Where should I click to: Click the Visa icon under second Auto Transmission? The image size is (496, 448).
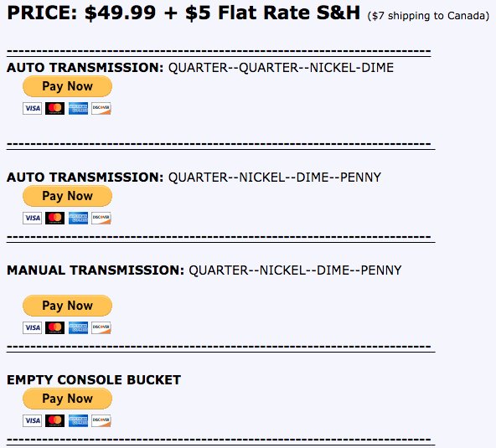coord(32,218)
